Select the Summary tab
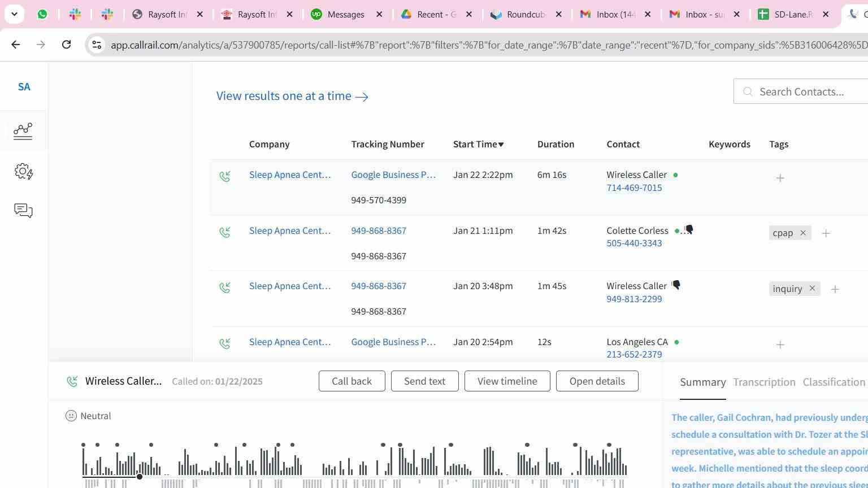 (702, 382)
